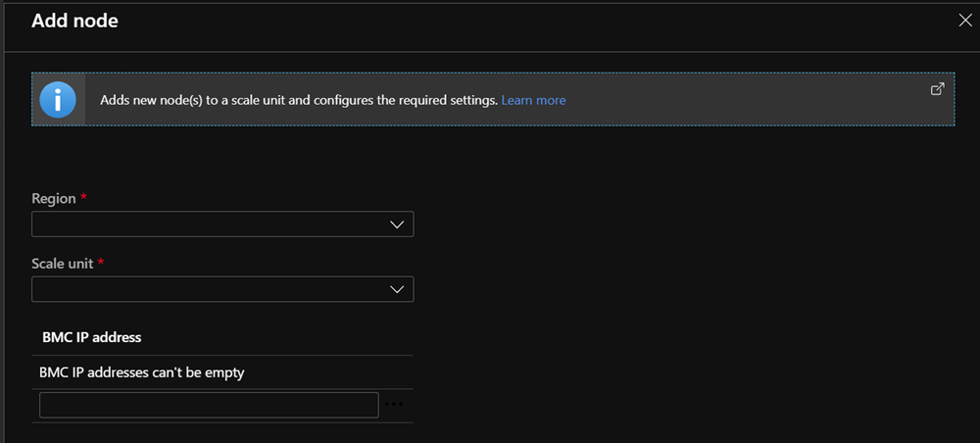980x444 pixels.
Task: Focus the BMC IP address input field
Action: click(209, 405)
